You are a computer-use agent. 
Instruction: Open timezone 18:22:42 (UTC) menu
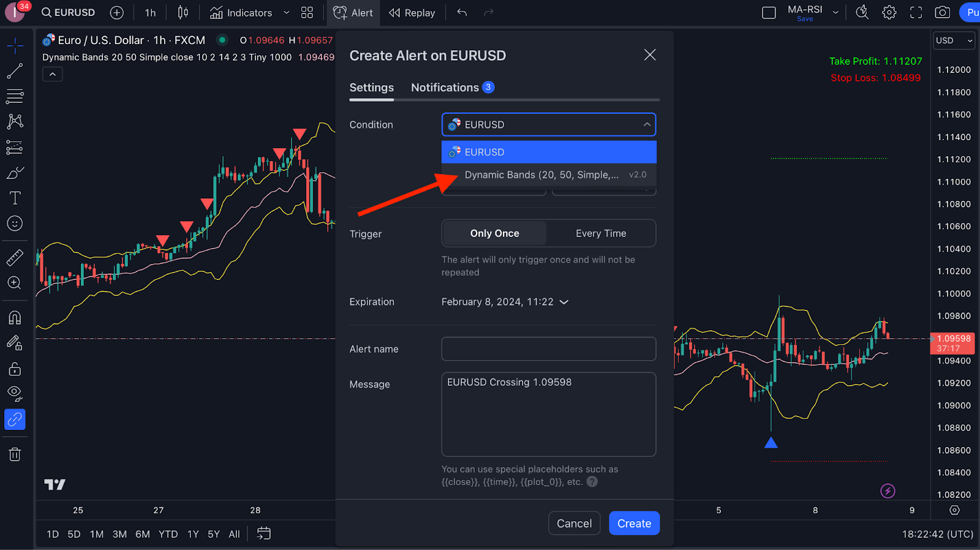938,534
